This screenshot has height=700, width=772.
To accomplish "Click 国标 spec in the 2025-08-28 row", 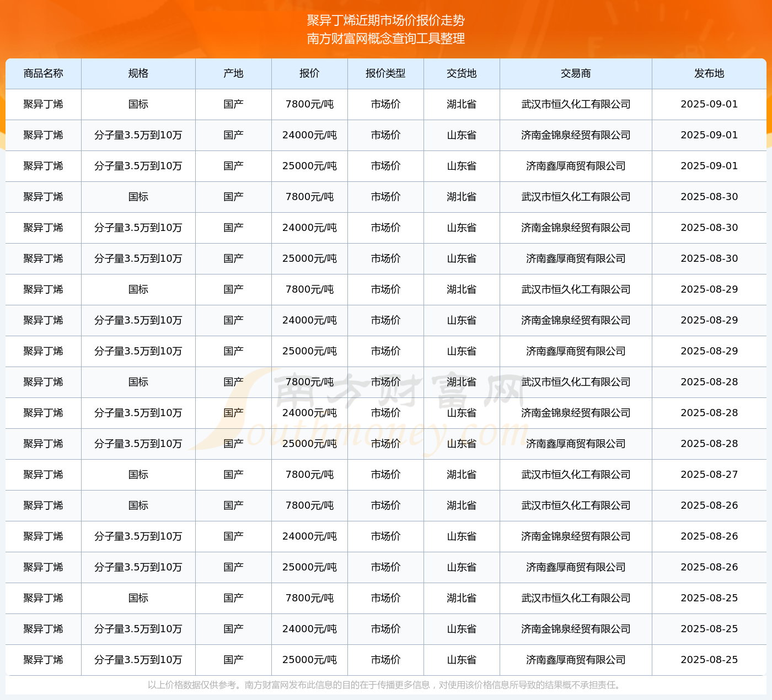I will pyautogui.click(x=138, y=382).
